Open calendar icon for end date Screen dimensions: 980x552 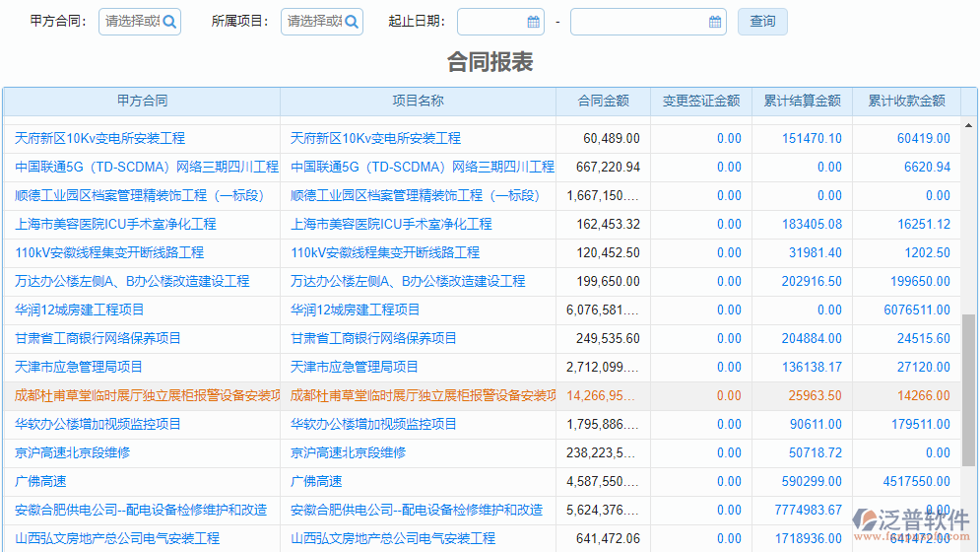715,22
